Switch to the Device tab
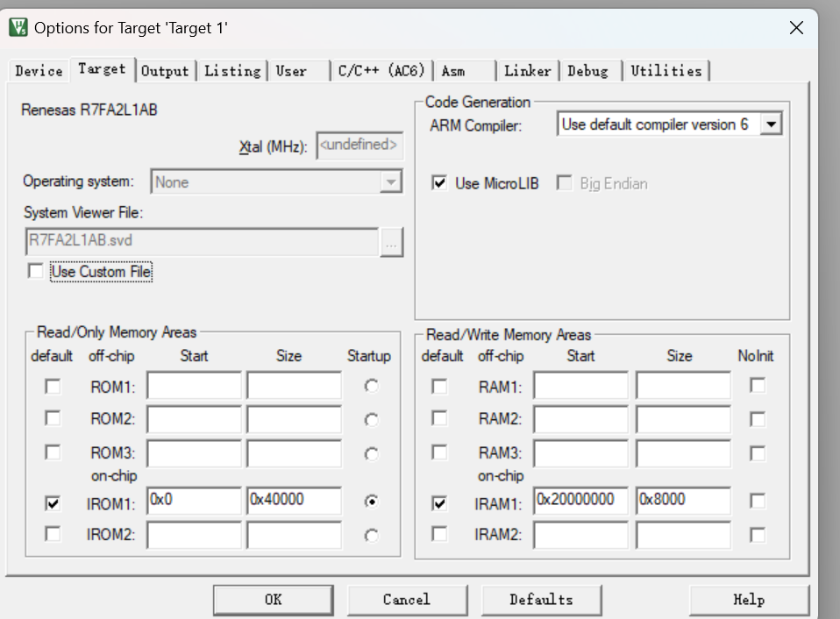Screen dimensions: 840x619 pyautogui.click(x=39, y=71)
